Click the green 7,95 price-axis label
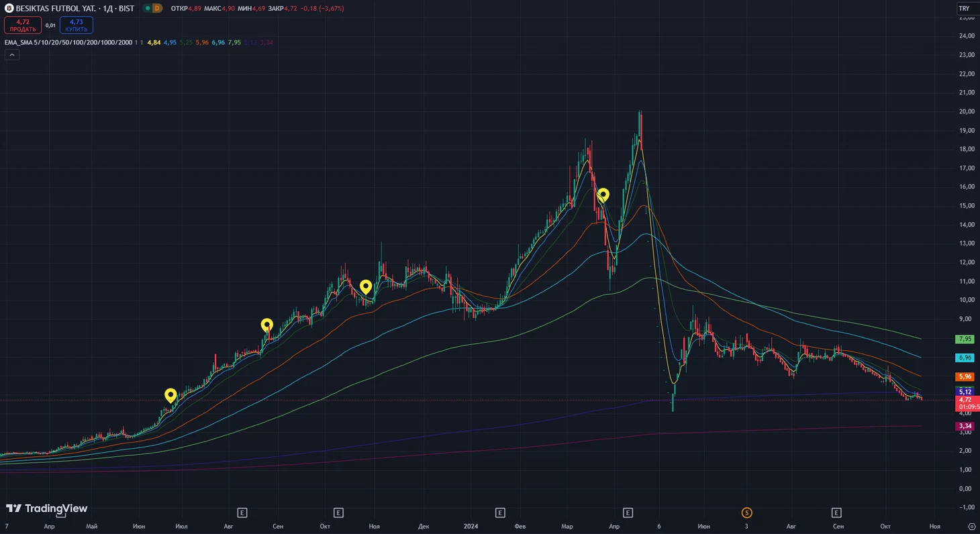This screenshot has width=980, height=534. point(964,339)
